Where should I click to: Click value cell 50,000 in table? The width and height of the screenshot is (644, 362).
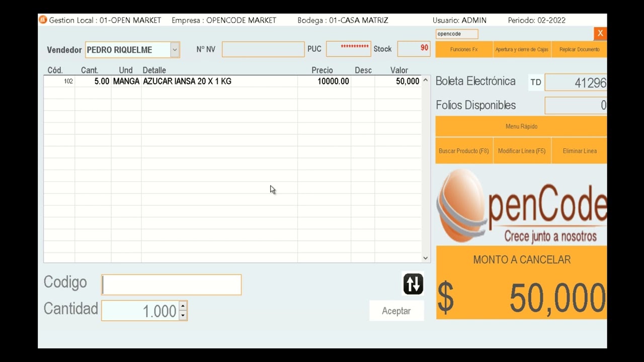[398, 81]
